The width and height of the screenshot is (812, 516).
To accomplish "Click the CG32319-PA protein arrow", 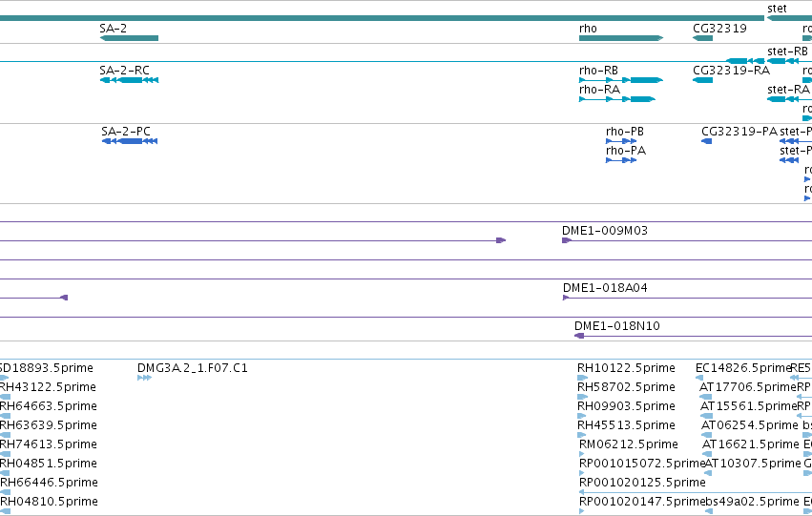I will 706,141.
